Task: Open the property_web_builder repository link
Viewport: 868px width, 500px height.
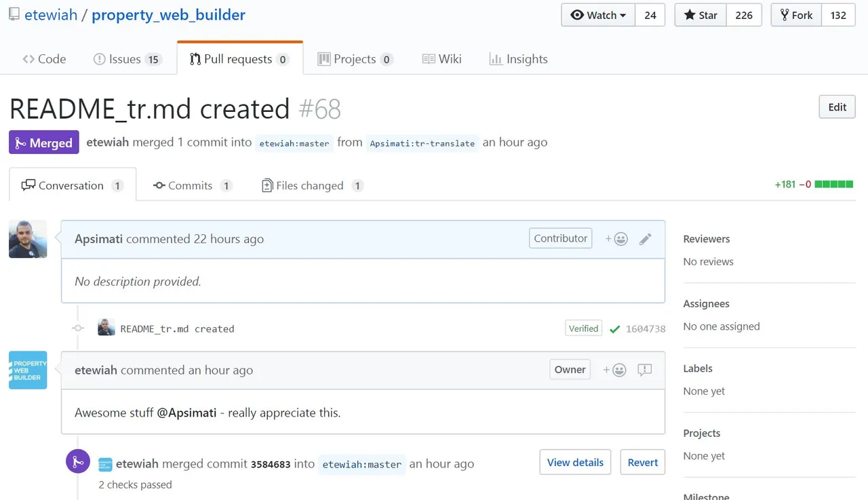Action: [x=168, y=15]
